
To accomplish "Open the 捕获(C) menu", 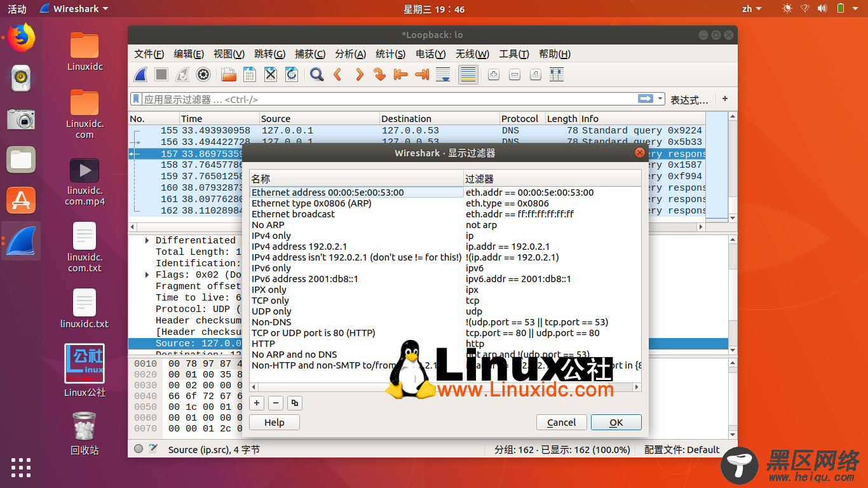I will (x=310, y=54).
